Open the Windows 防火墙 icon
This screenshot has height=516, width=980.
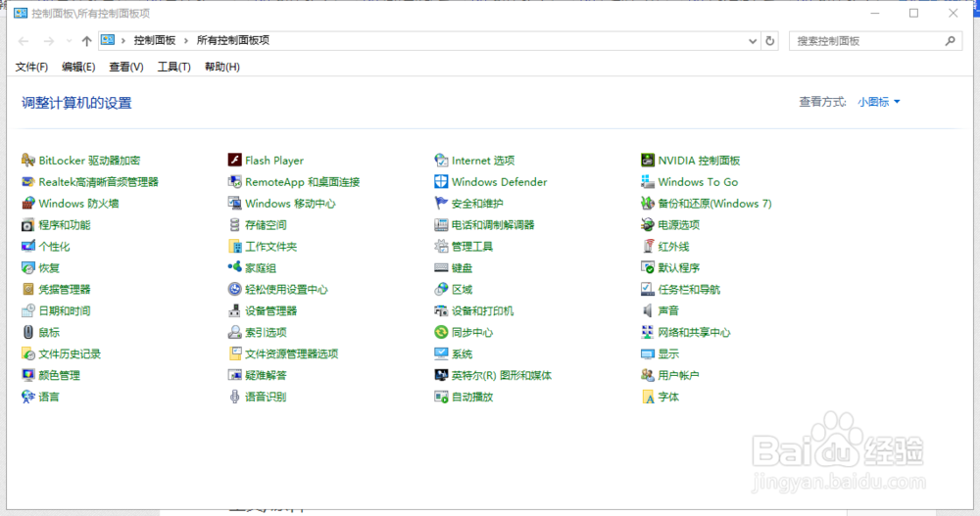[x=28, y=203]
